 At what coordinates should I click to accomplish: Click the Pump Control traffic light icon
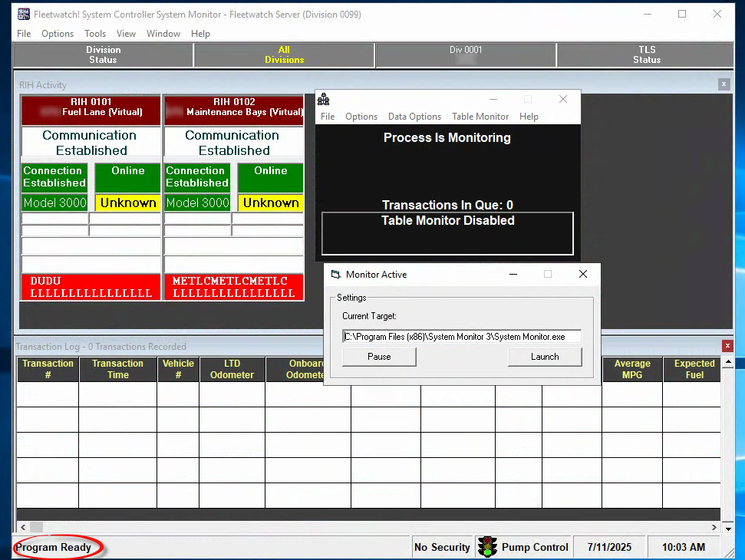[x=487, y=547]
